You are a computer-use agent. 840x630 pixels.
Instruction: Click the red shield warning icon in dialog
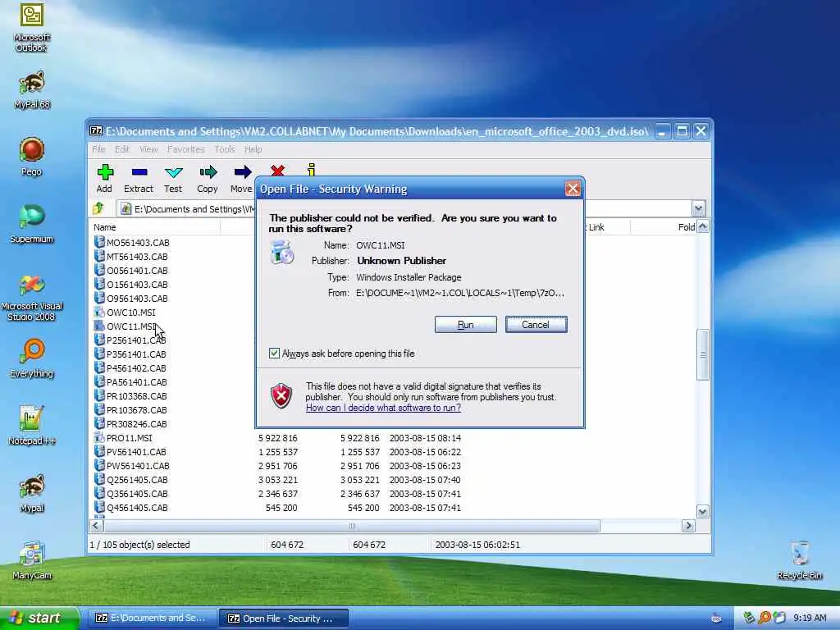[x=281, y=396]
